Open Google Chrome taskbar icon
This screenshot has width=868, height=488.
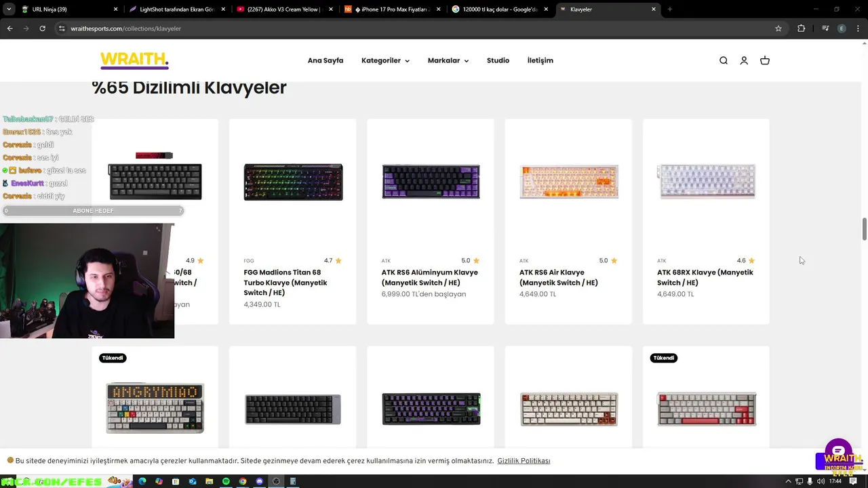pyautogui.click(x=243, y=481)
